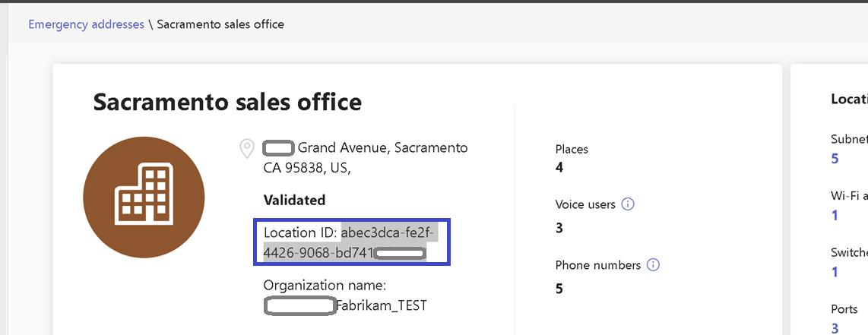
Task: Click the info icon next to Voice users
Action: (628, 204)
